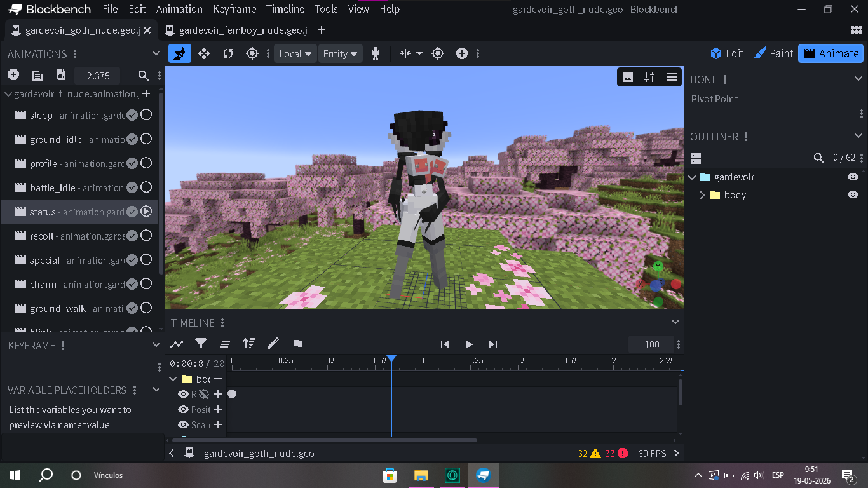The image size is (868, 488).
Task: Select the Rotate tool
Action: (x=228, y=54)
